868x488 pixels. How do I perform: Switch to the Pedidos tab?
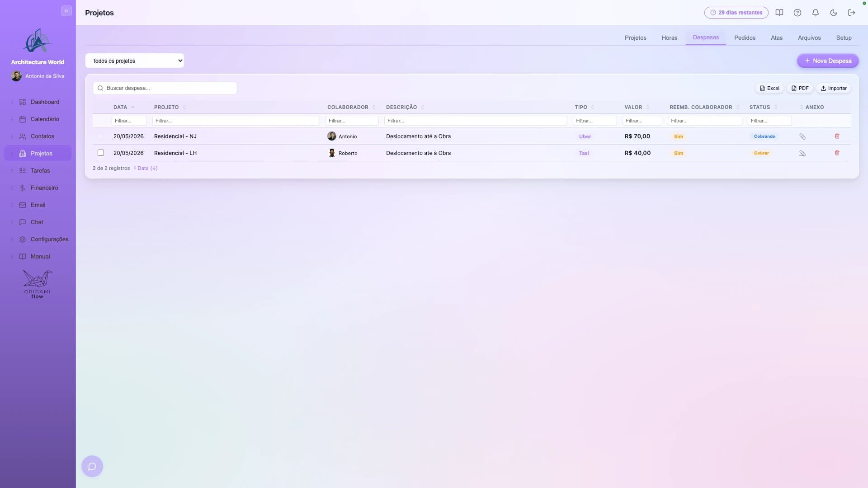pyautogui.click(x=745, y=38)
